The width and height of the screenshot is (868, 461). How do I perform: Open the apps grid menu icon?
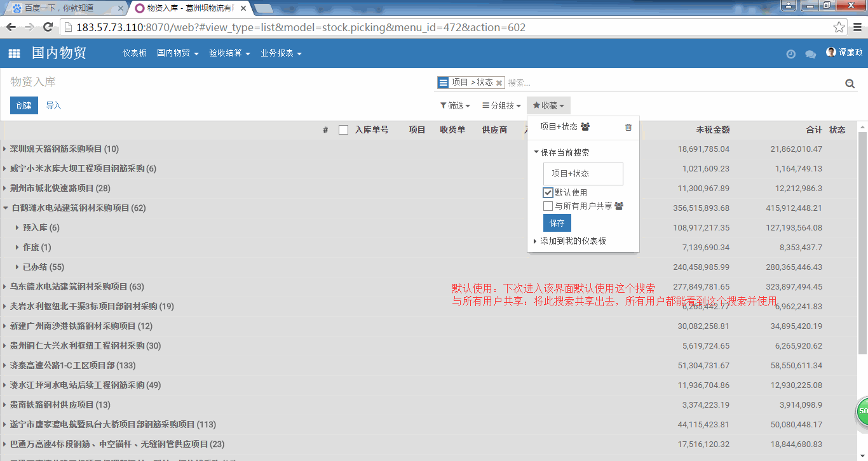[14, 53]
